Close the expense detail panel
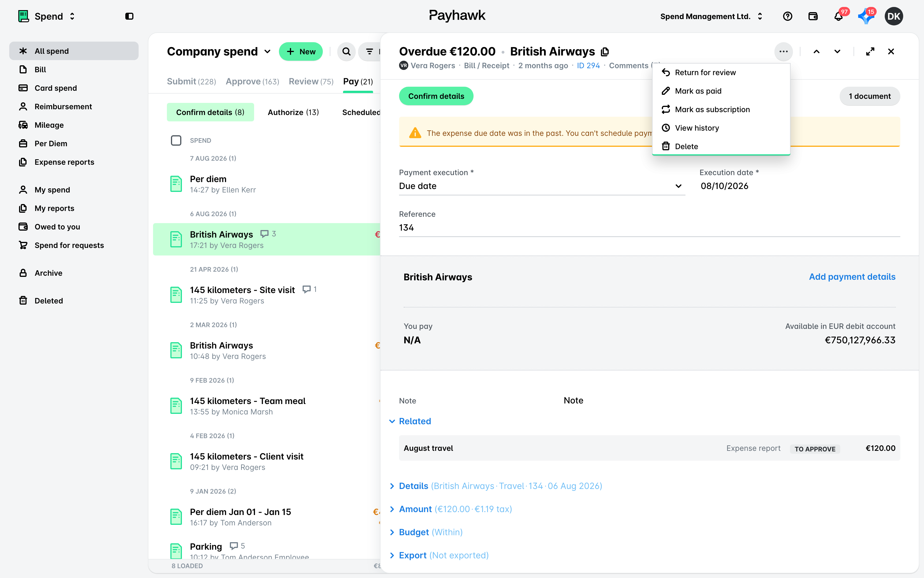This screenshot has height=578, width=924. pyautogui.click(x=891, y=52)
